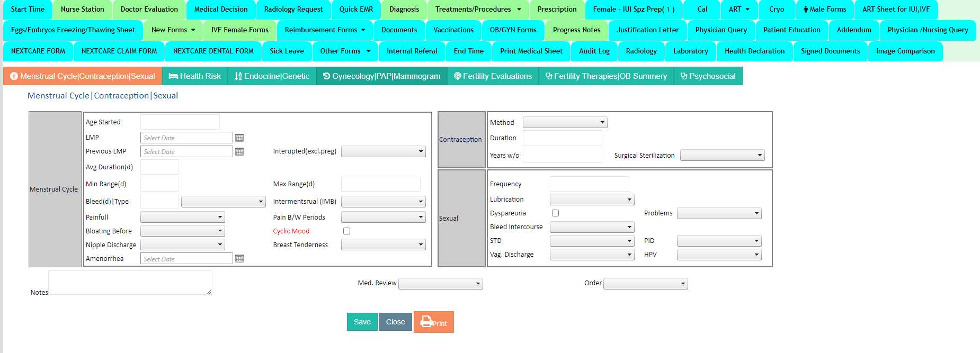The image size is (980, 353).
Task: Click the Avg Duration(d) input field
Action: click(159, 167)
